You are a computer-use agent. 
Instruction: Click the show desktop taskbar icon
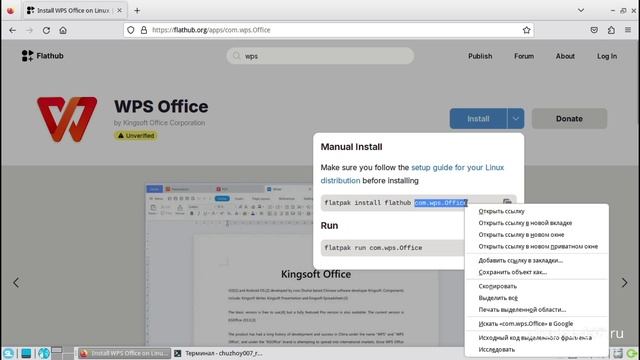pos(26,353)
